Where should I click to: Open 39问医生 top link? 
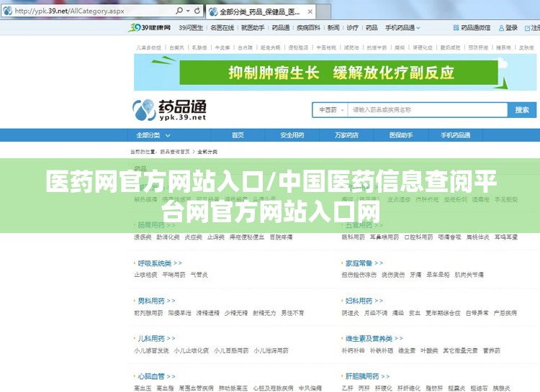[191, 27]
